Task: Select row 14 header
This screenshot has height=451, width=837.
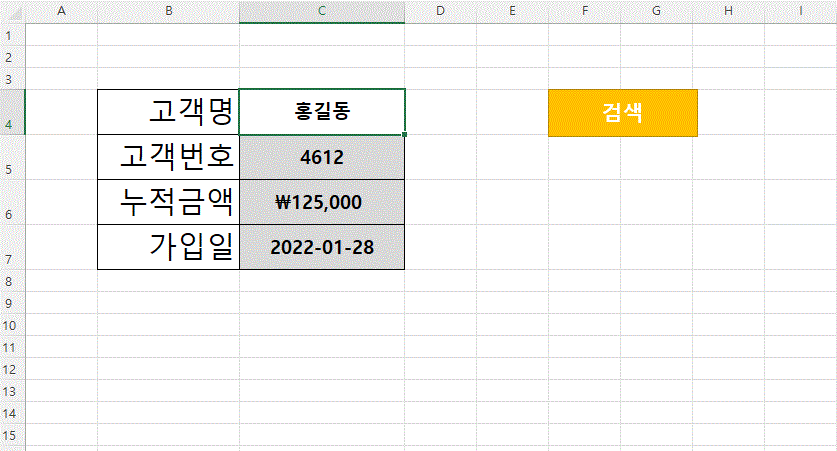Action: pos(12,413)
